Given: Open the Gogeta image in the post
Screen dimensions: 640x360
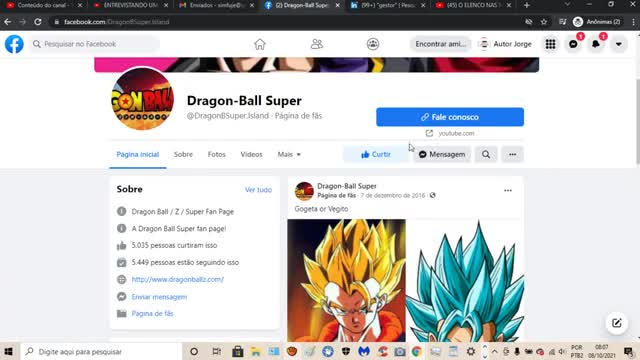Looking at the screenshot, I should (x=347, y=280).
